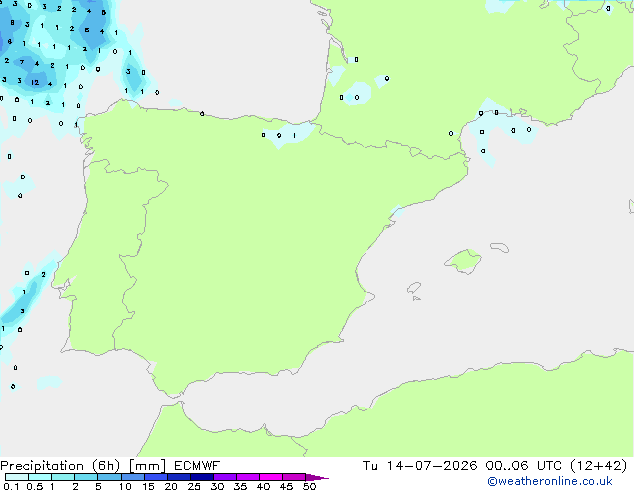
Task: Click the arrow-shaped end of the legend past 50
Action: (x=317, y=477)
